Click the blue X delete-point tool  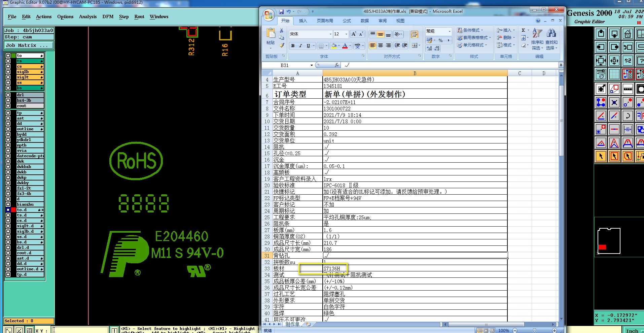pos(614,102)
